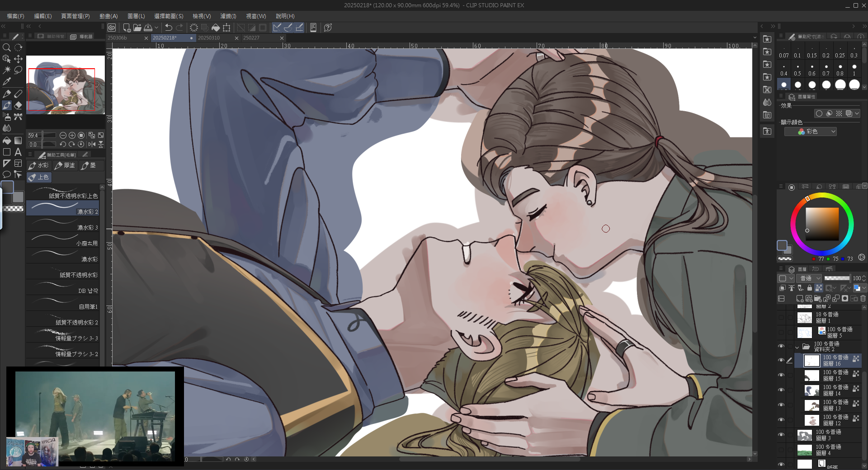Viewport: 868px width, 470px height.
Task: Click the Redo arrow in toolbar
Action: tap(179, 28)
